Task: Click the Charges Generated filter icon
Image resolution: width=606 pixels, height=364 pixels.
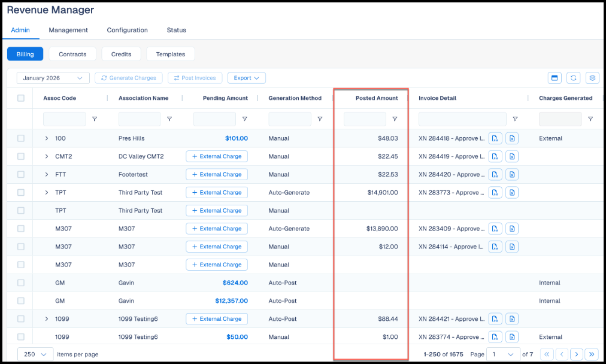Action: (x=590, y=119)
